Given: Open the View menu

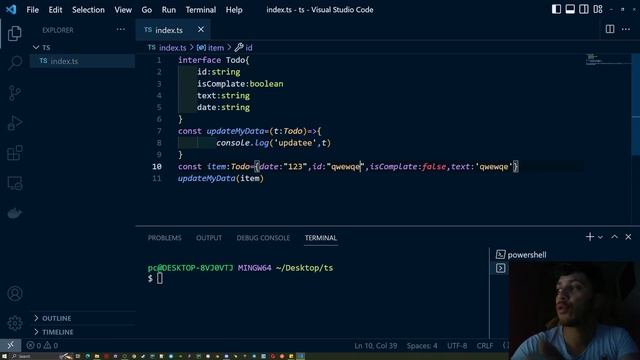Looking at the screenshot, I should coord(123,9).
